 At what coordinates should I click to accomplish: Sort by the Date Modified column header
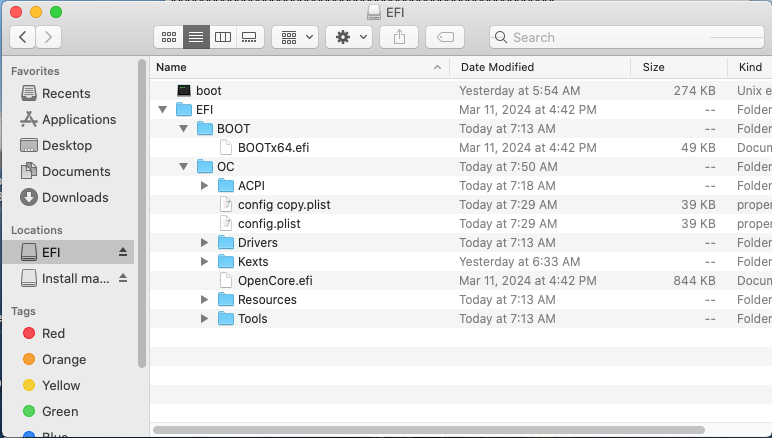[x=540, y=67]
